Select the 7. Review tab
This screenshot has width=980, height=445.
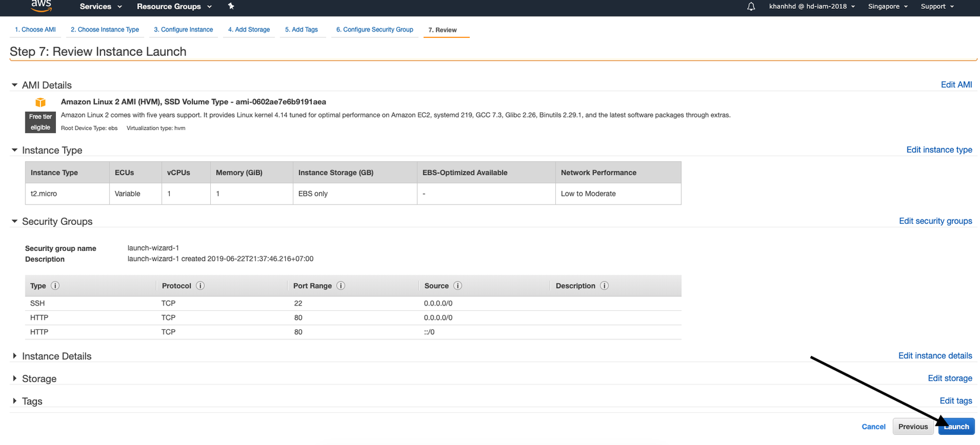coord(442,30)
